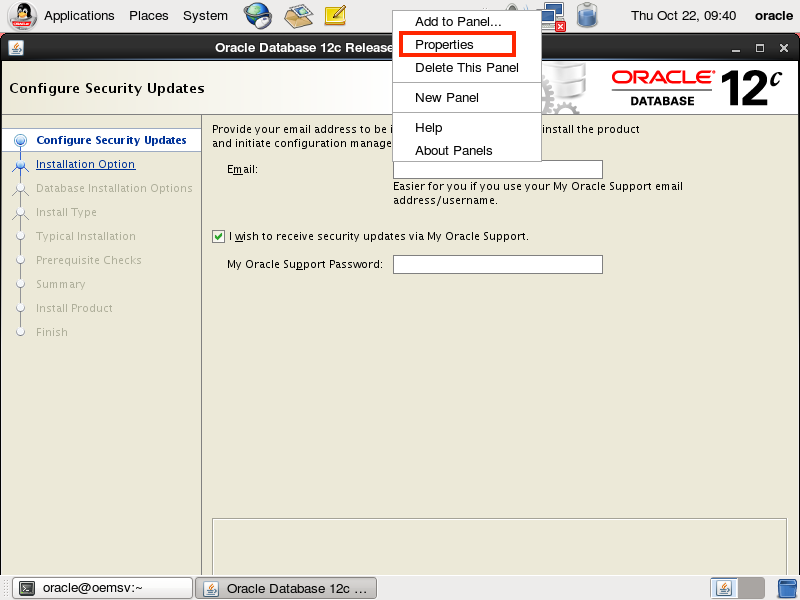Open the Applications menu
This screenshot has height=600, width=800.
pos(79,16)
